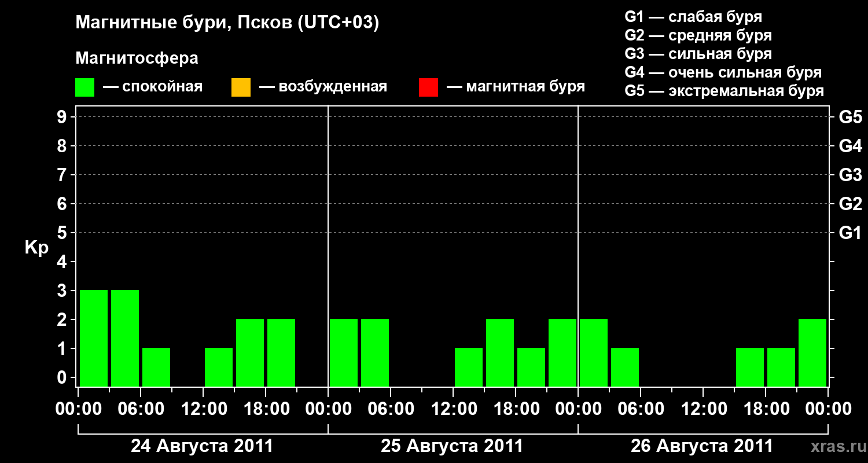868x463 pixels.
Task: Click the 25 August 18:00–21:00 bar (Kp 1)
Action: (531, 367)
